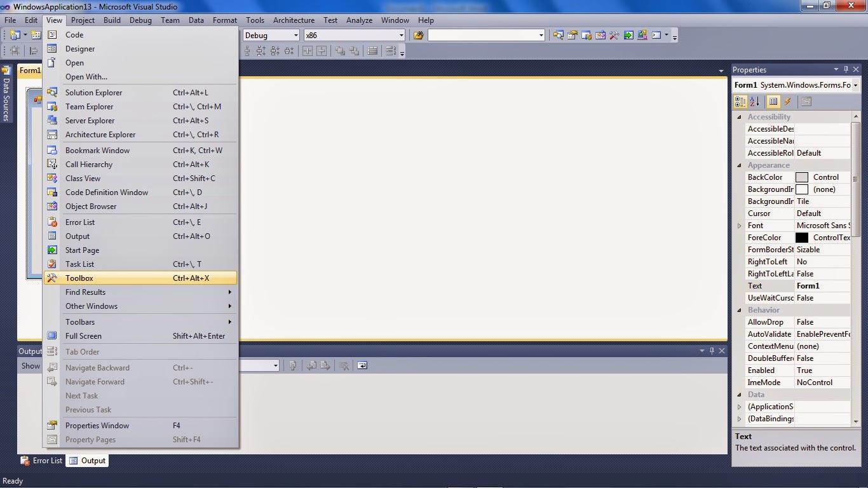Expand the (DataBindings) property entry
Image resolution: width=868 pixels, height=488 pixels.
click(x=739, y=419)
